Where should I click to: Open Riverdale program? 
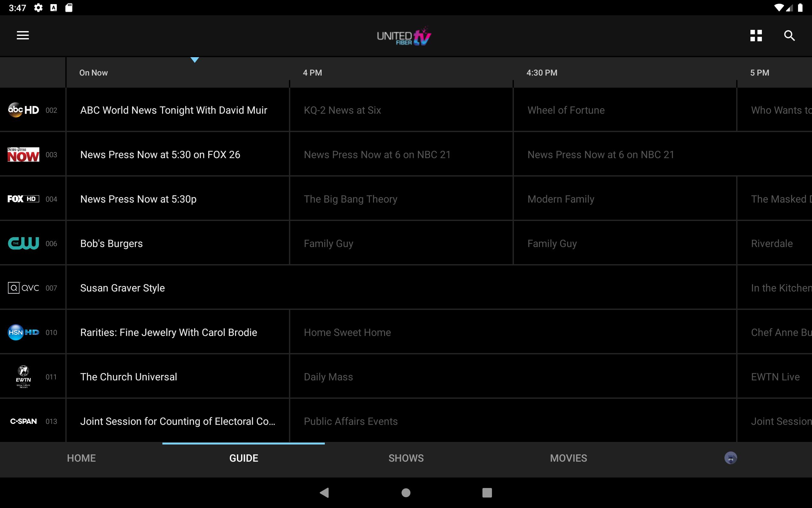[x=775, y=243]
